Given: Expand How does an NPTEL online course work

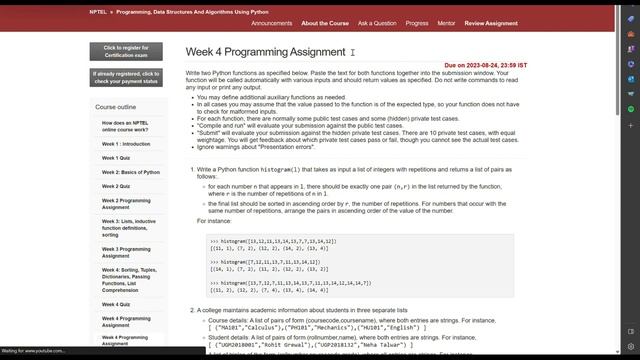Looking at the screenshot, I should pos(125,126).
